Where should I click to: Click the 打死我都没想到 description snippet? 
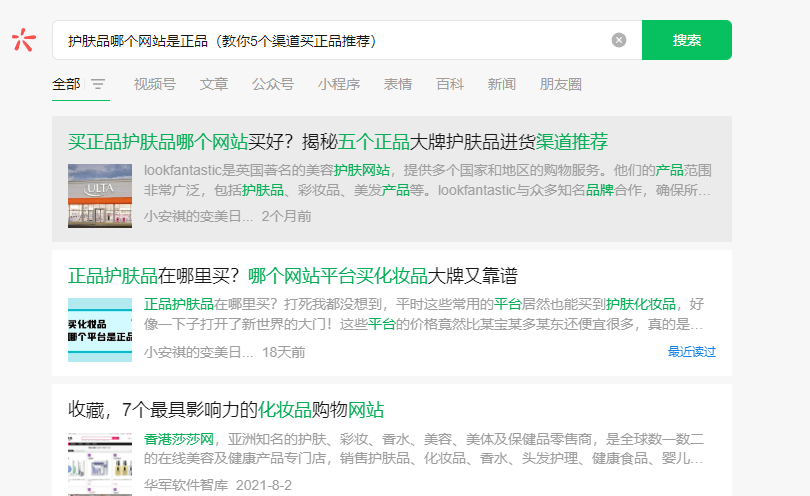point(424,314)
